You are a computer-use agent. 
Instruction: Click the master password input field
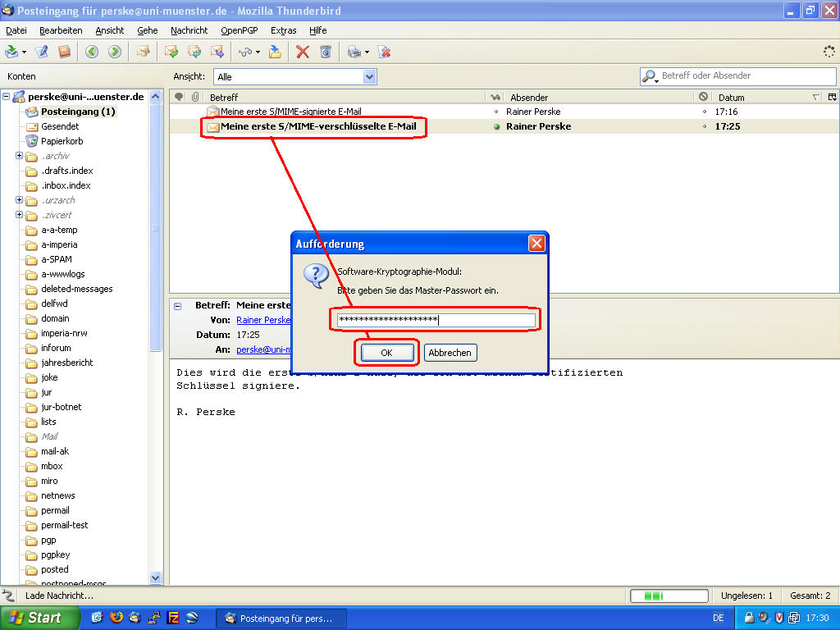436,320
